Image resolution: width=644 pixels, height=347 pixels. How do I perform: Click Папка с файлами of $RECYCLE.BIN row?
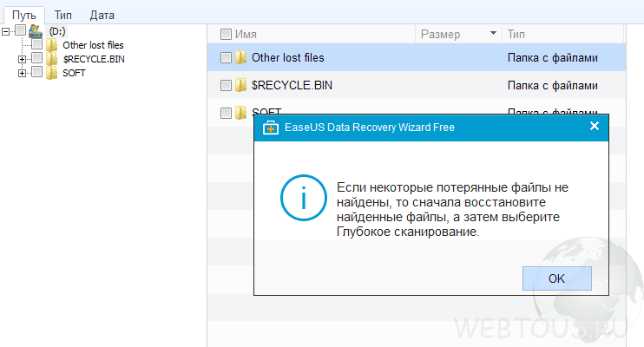click(x=552, y=86)
